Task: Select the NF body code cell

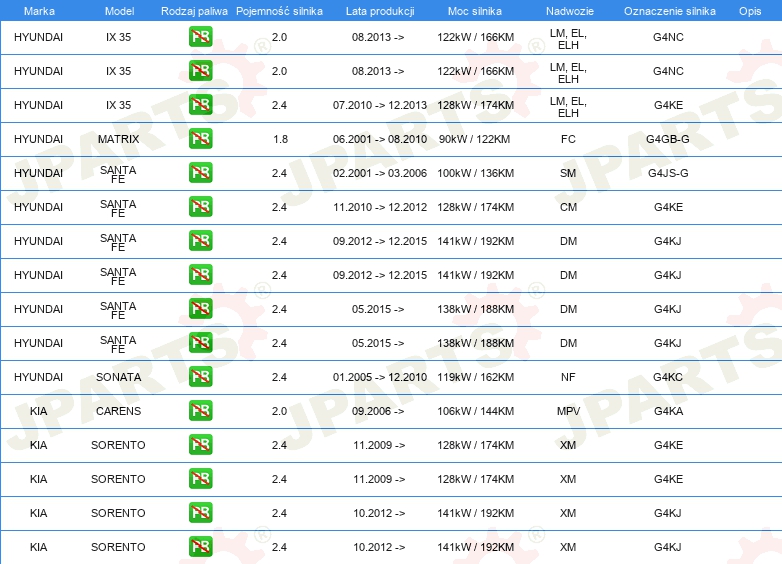Action: 568,377
